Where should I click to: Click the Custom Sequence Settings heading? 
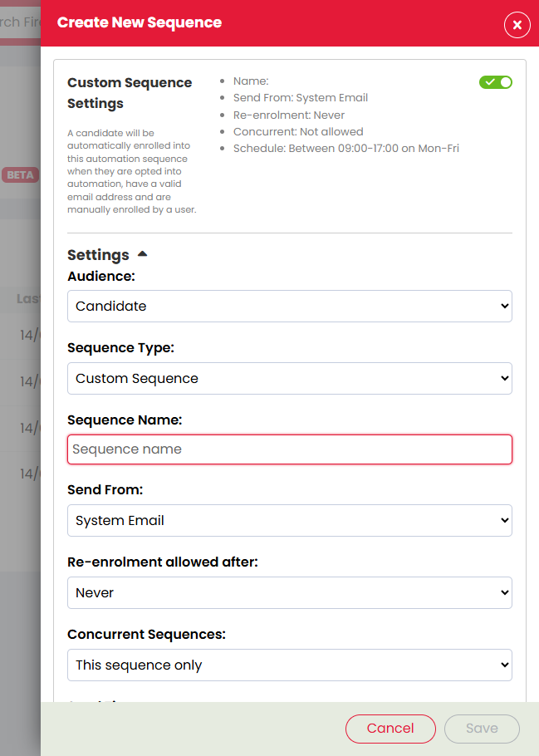coord(130,93)
